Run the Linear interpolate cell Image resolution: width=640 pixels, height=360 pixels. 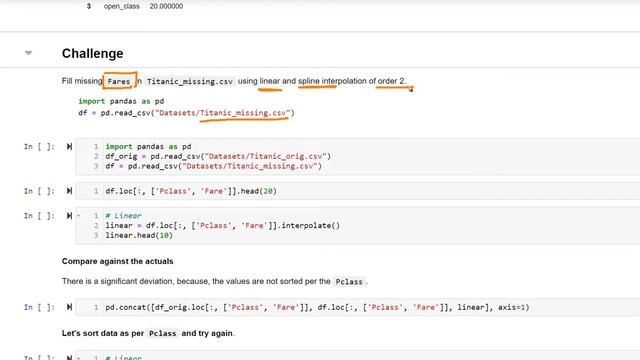pyautogui.click(x=69, y=216)
